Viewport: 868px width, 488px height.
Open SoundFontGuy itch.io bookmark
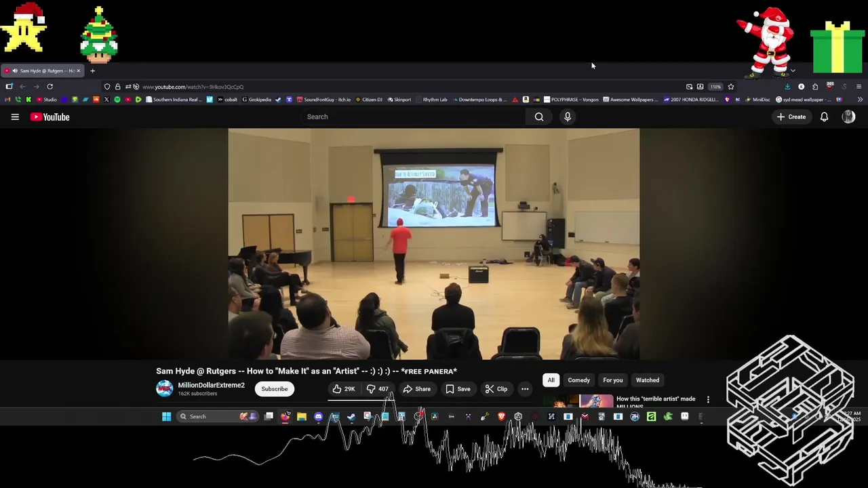[x=323, y=100]
